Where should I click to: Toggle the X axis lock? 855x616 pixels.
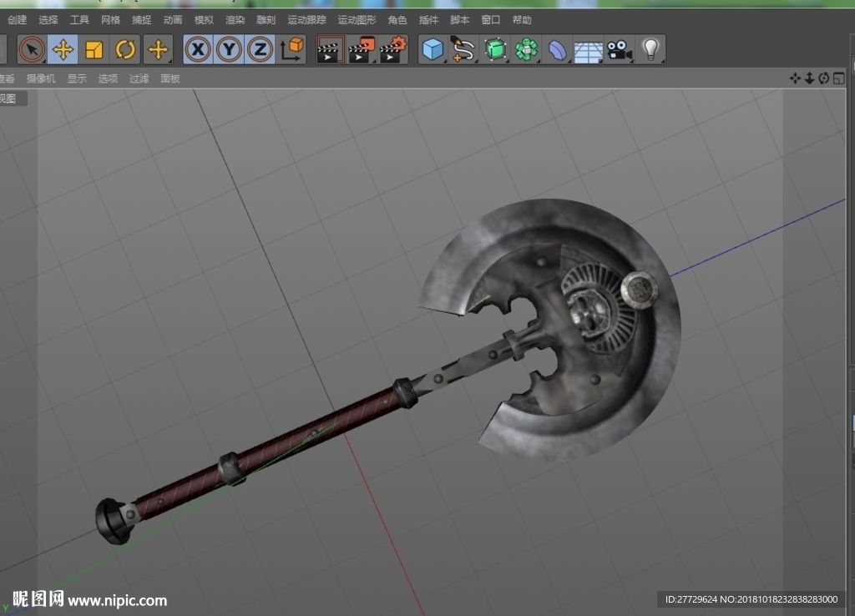coord(198,49)
